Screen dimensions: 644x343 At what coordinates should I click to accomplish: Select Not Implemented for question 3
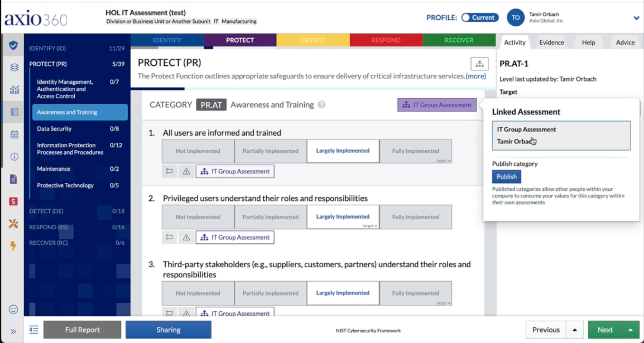click(x=198, y=293)
